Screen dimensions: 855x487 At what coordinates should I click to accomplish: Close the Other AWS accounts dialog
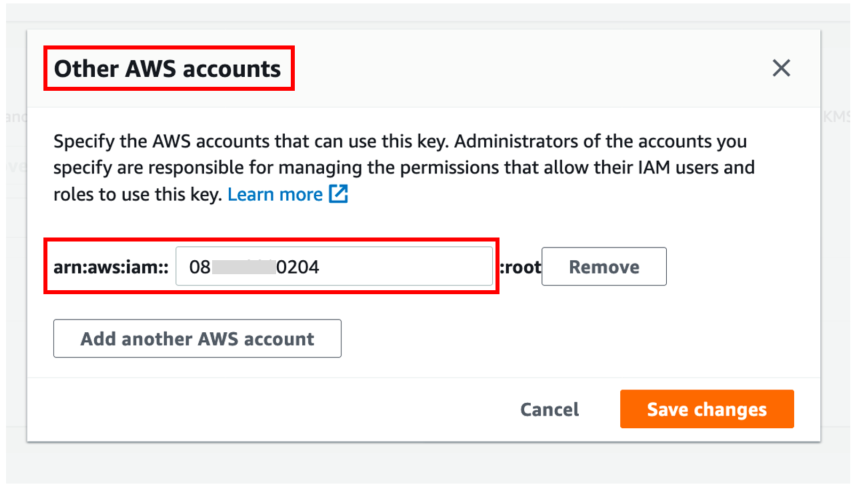pos(781,68)
